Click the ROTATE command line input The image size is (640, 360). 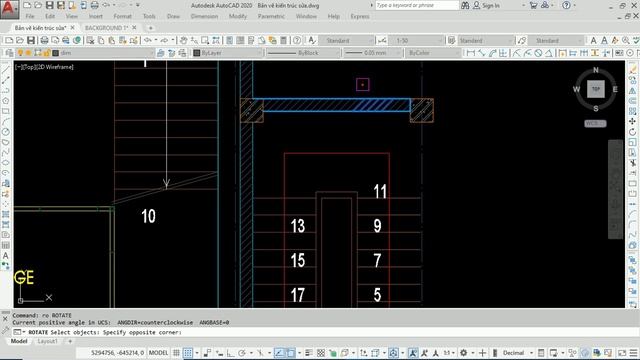tap(318, 332)
